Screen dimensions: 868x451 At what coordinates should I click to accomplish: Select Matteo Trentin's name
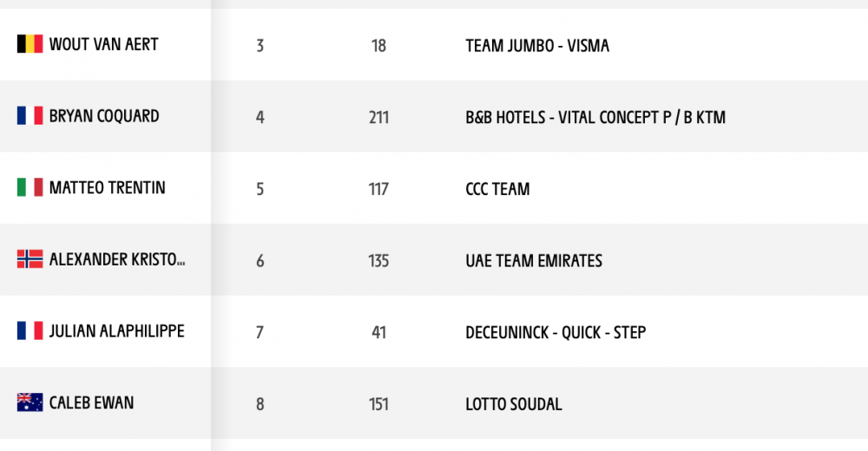pyautogui.click(x=108, y=187)
